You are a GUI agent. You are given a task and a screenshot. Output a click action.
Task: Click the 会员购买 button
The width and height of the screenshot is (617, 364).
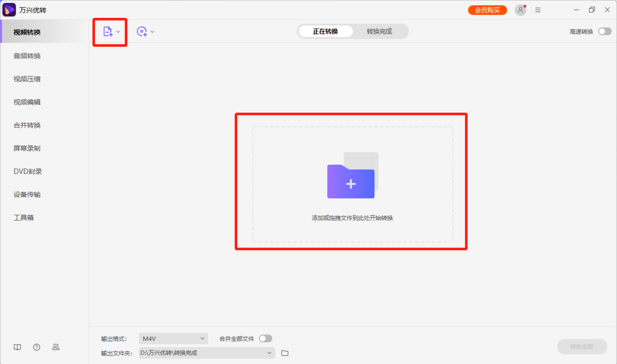pos(487,10)
